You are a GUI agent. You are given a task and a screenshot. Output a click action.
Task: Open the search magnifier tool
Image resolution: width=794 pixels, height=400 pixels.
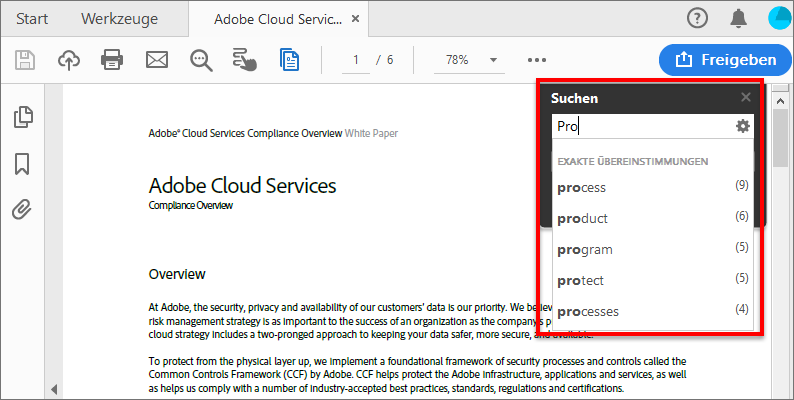[201, 60]
